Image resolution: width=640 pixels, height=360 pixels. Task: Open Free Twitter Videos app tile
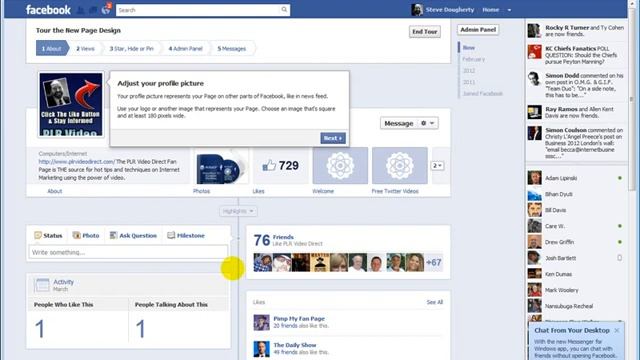[400, 166]
